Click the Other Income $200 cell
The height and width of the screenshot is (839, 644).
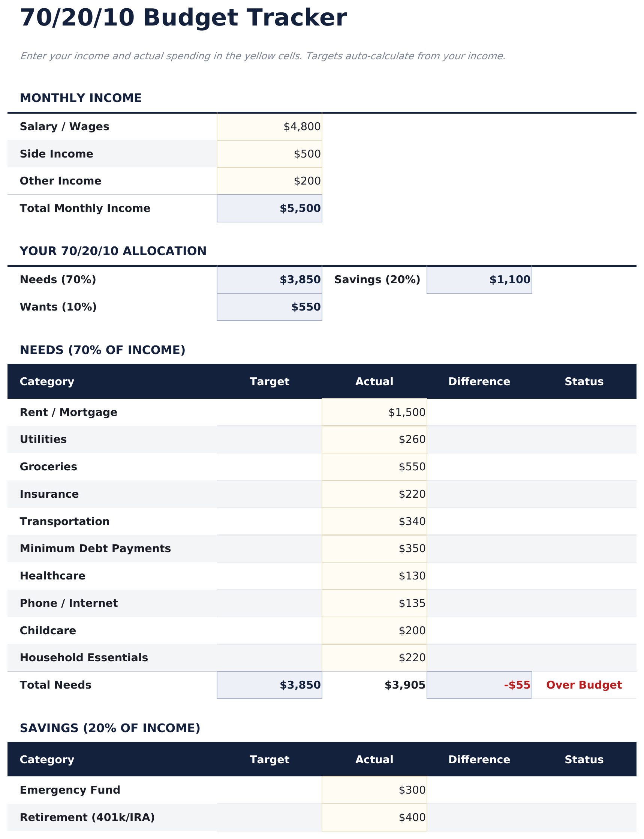269,181
